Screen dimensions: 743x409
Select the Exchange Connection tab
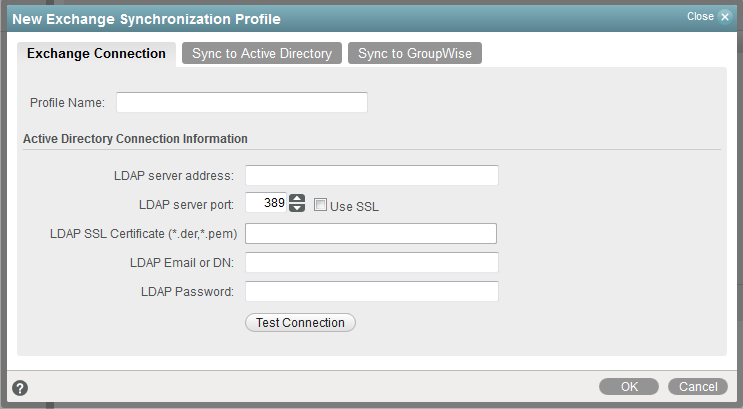(x=96, y=53)
